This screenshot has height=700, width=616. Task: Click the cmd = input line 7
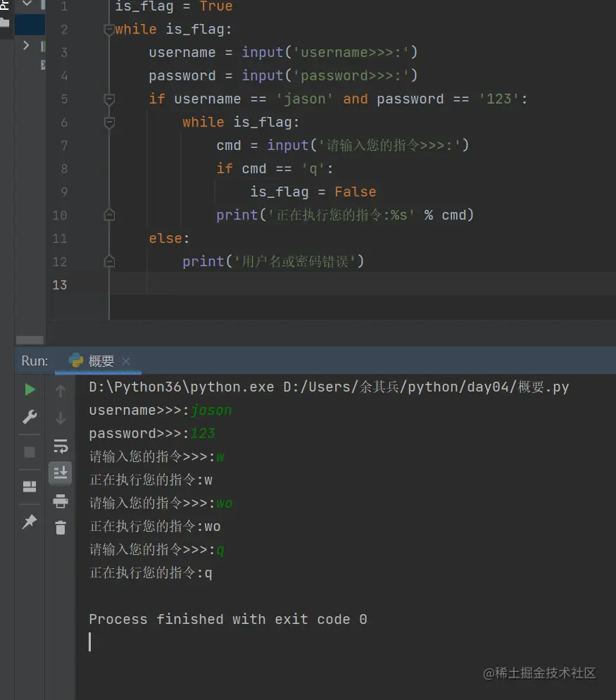click(342, 146)
